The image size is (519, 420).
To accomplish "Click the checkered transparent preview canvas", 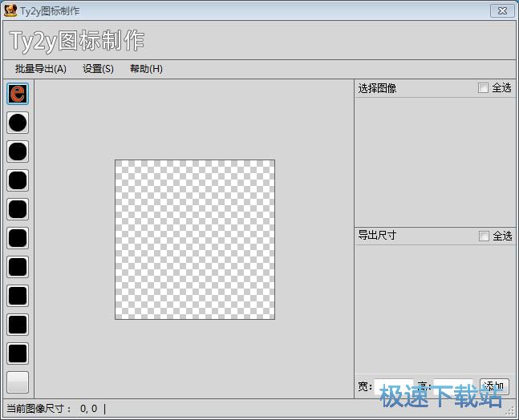I will click(x=195, y=240).
